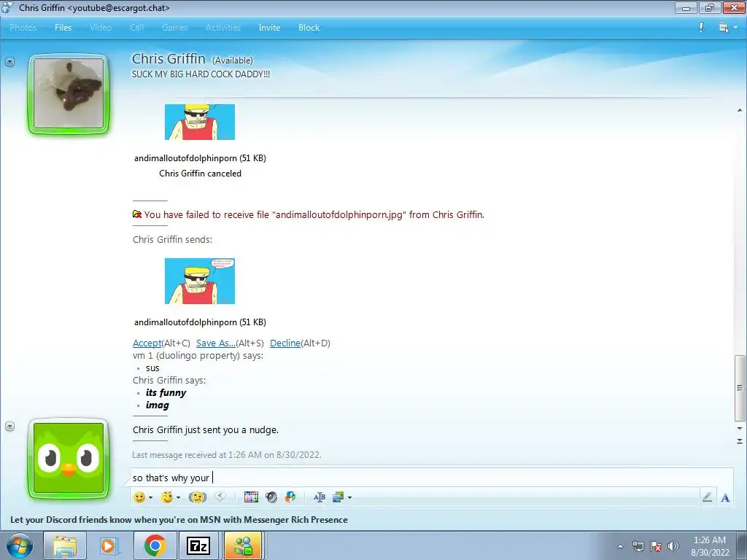Open the image sharing dropdown arrow
Viewport: 747px width, 560px height.
tap(349, 497)
